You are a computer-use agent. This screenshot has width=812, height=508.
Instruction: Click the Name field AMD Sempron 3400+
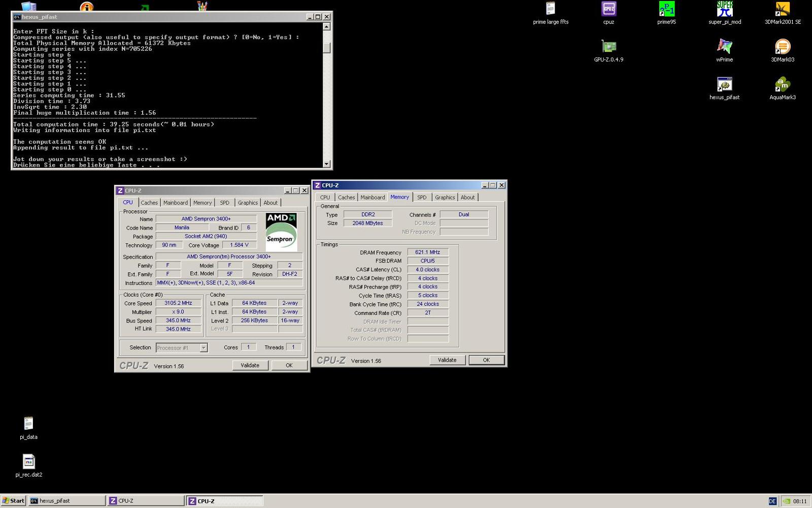tap(206, 219)
